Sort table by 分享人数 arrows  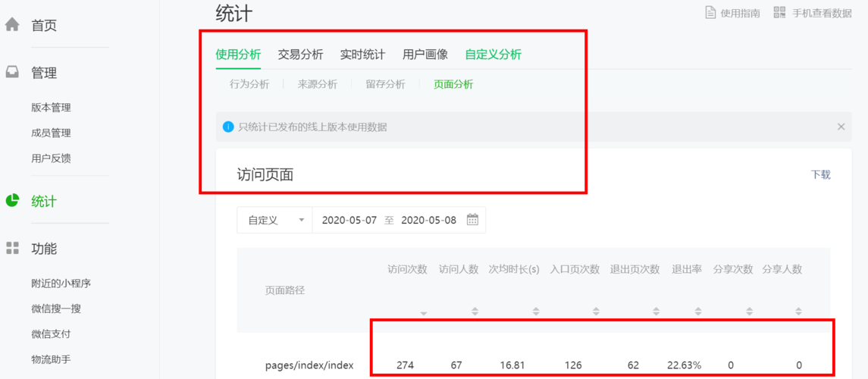click(798, 312)
